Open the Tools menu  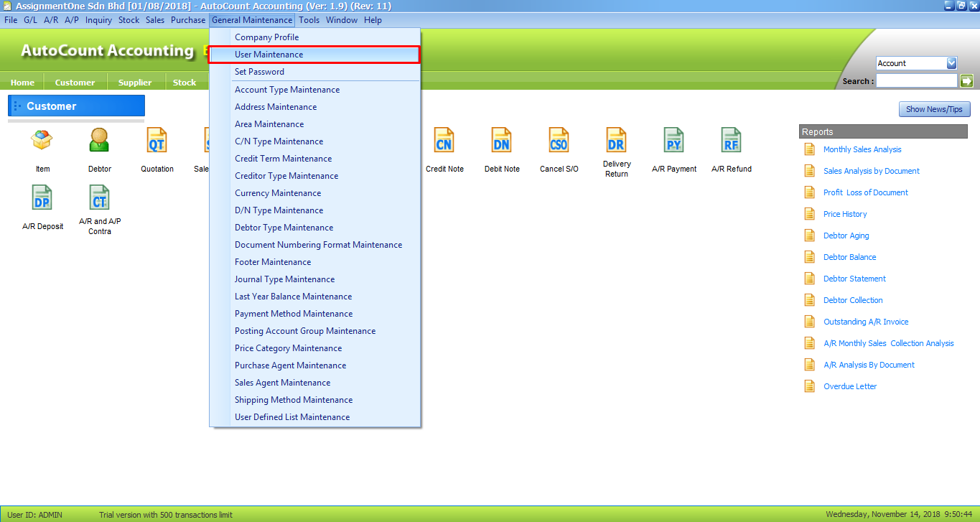coord(309,20)
